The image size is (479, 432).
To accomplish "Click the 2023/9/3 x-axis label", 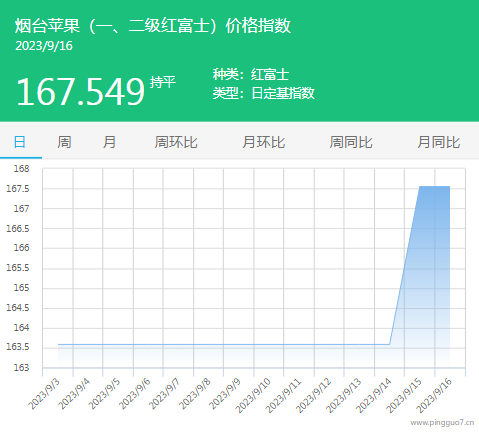I will 44,394.
